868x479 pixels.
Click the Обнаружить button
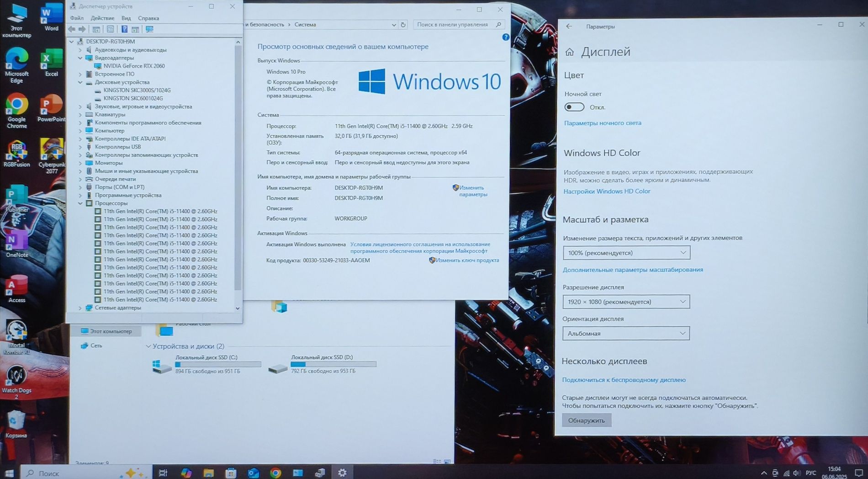pyautogui.click(x=587, y=420)
